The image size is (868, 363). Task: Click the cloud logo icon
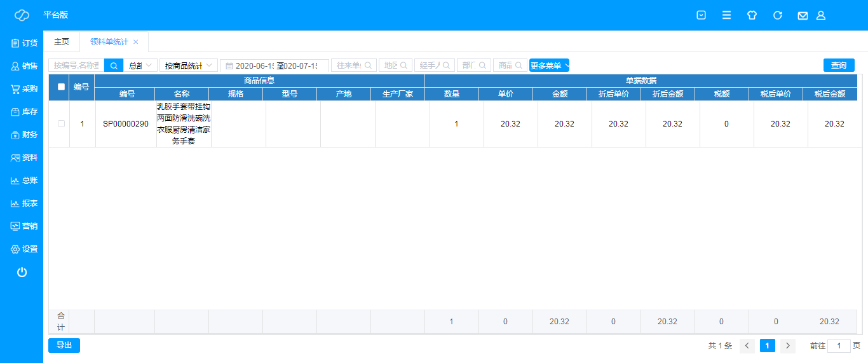pos(22,15)
